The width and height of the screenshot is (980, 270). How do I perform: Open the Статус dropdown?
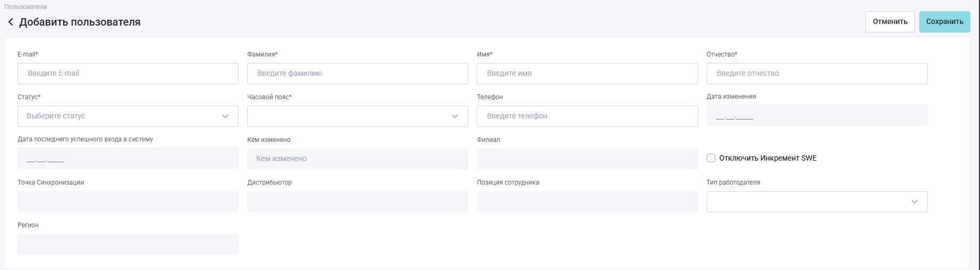coord(128,116)
